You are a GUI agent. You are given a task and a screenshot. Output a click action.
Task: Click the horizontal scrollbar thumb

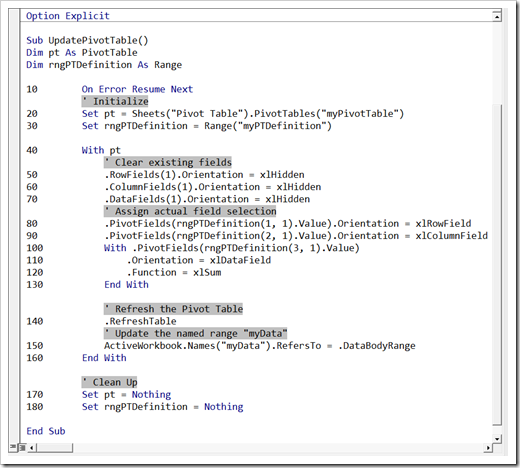pyautogui.click(x=54, y=448)
